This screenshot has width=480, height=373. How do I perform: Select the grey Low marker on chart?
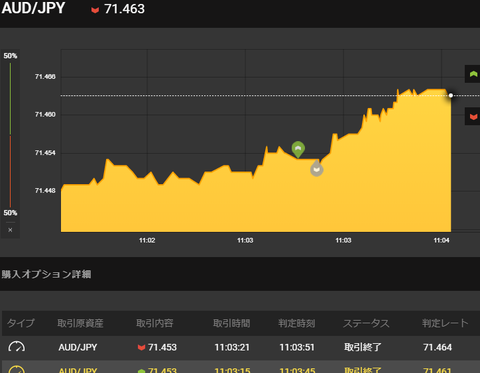pyautogui.click(x=317, y=169)
